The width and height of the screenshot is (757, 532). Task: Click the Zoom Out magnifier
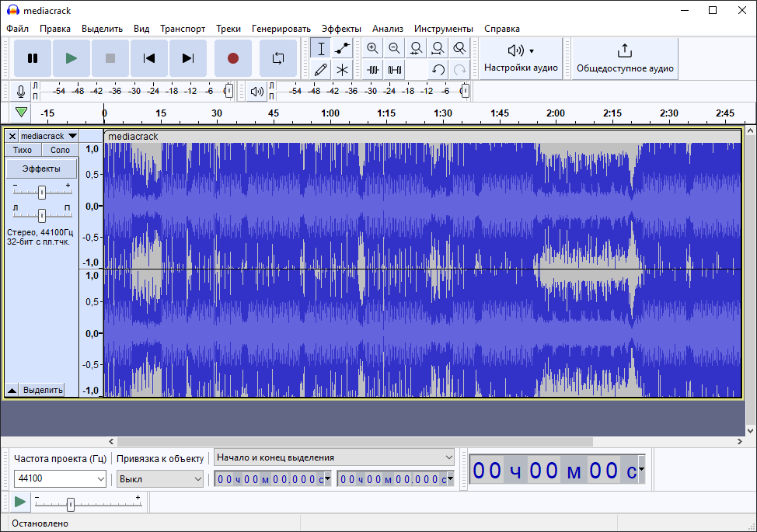(x=395, y=48)
